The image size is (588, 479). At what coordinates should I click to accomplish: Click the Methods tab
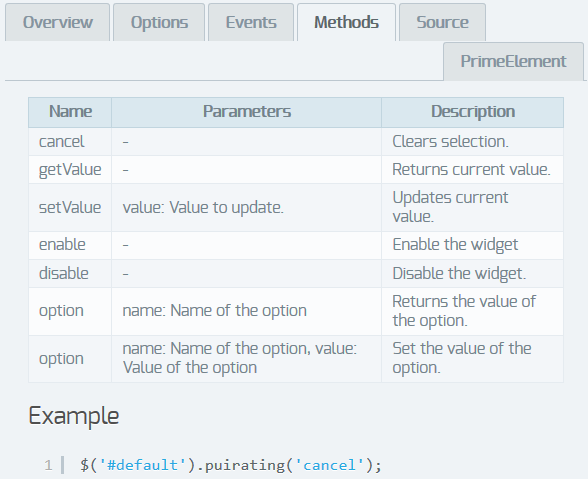(x=346, y=22)
